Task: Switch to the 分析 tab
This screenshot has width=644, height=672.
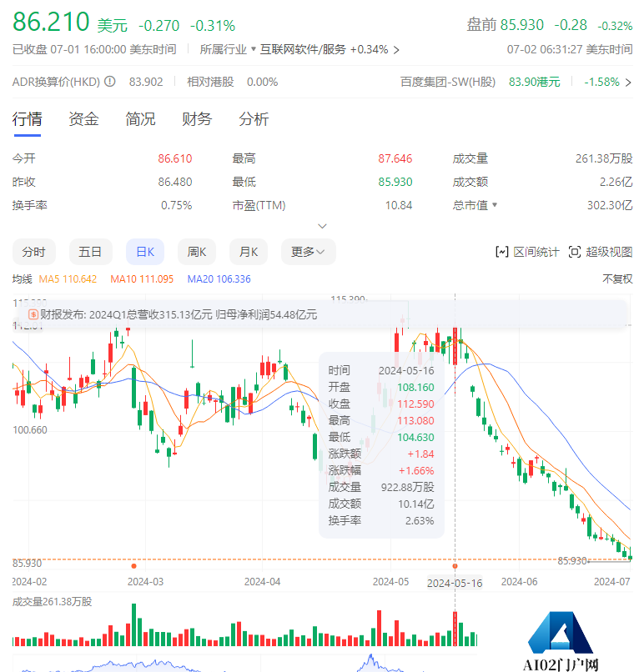Action: [x=254, y=119]
